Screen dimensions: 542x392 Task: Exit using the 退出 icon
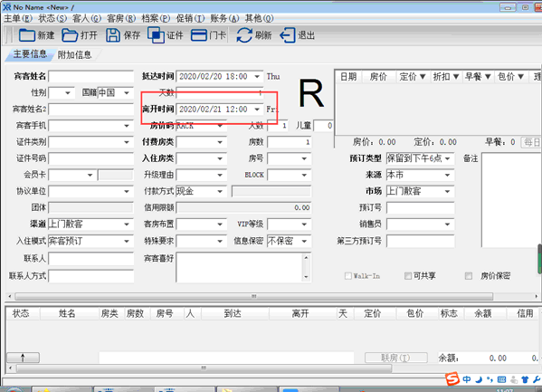pyautogui.click(x=288, y=35)
